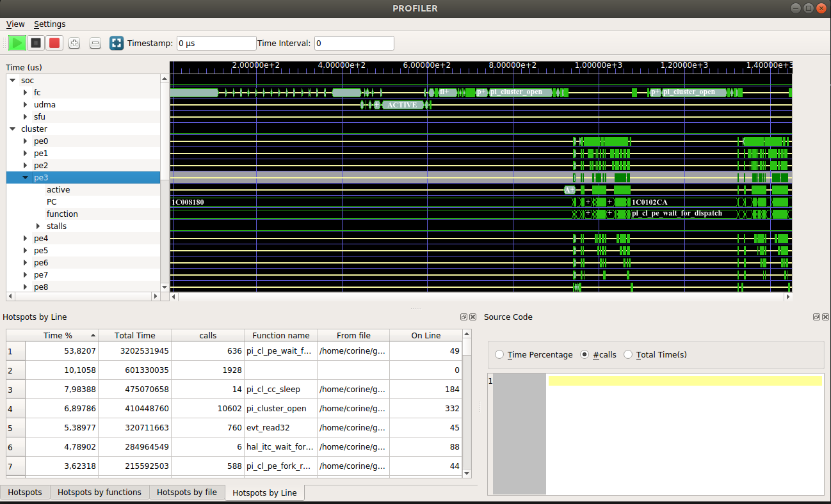831x504 pixels.
Task: Sort by From file column header
Action: pos(354,335)
